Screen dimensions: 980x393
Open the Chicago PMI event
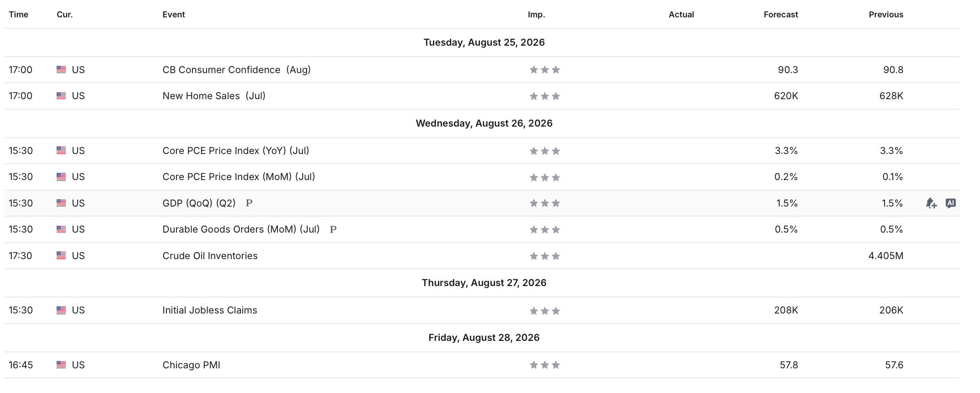[x=191, y=365]
